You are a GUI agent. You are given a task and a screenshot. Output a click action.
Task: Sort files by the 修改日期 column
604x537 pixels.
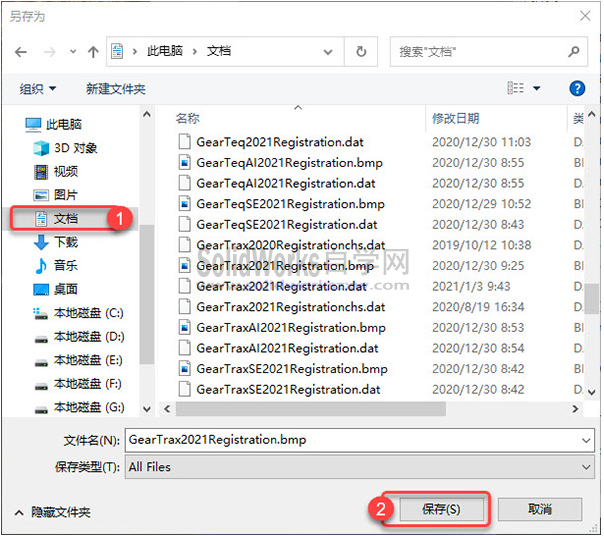(x=456, y=118)
